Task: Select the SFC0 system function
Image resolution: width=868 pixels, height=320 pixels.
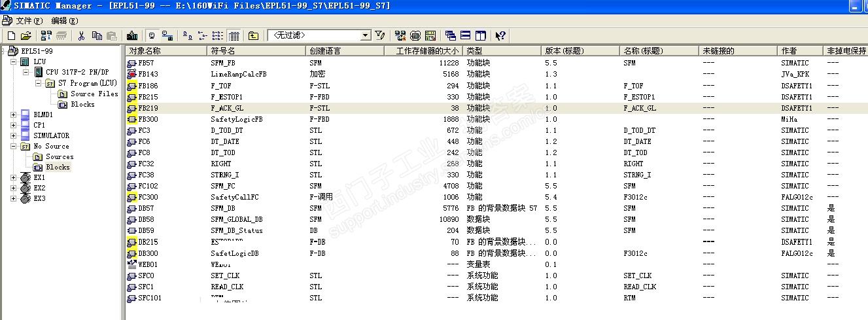Action: click(497, 276)
